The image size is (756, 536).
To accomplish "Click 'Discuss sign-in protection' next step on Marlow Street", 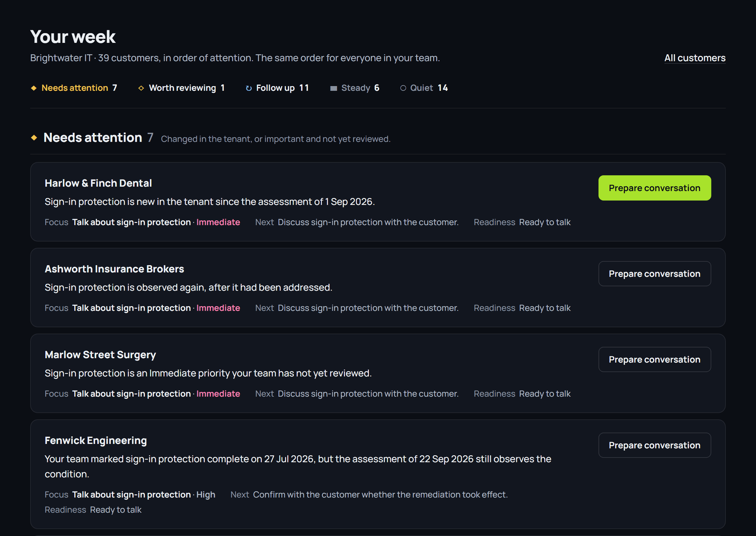I will point(368,394).
